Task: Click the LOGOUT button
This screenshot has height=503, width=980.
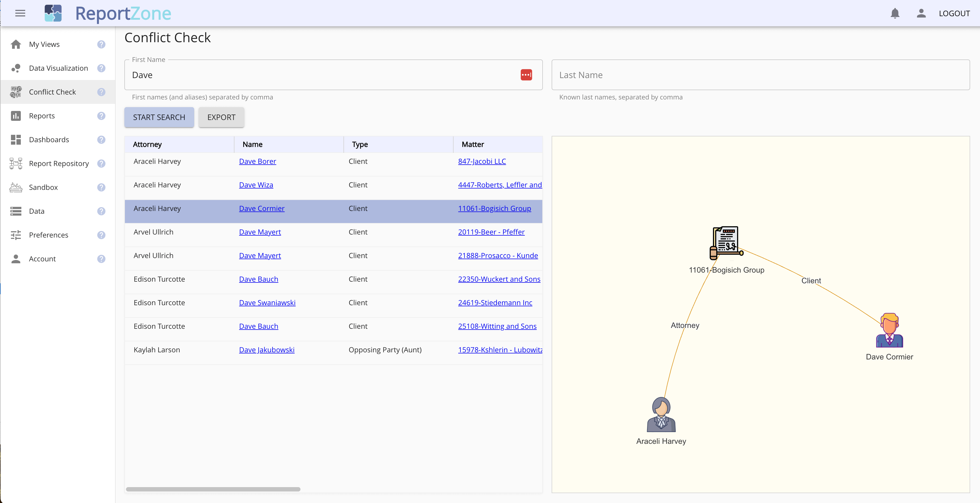Action: point(954,13)
